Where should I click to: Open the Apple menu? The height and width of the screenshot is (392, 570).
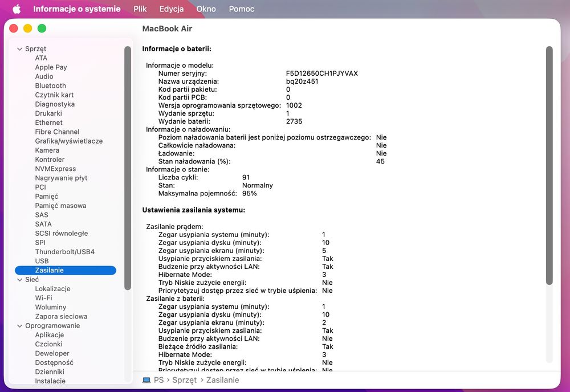tap(17, 9)
